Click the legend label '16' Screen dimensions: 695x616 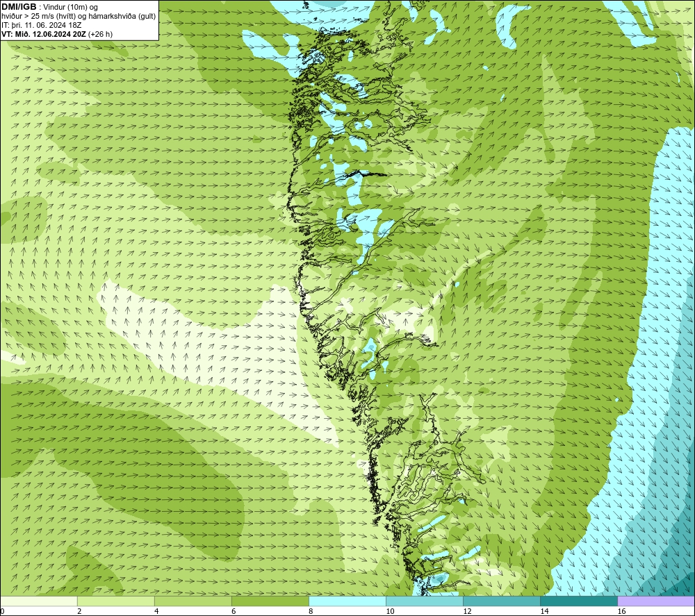(x=621, y=611)
